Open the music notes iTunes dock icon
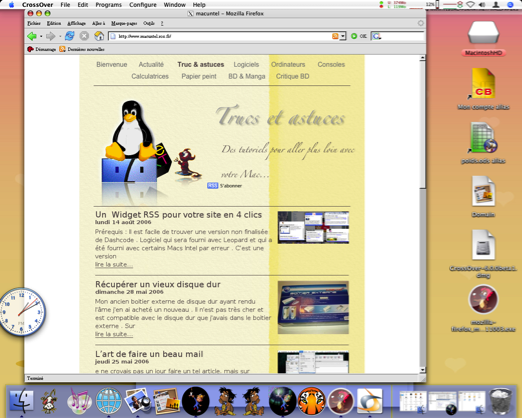The width and height of the screenshot is (522, 418). click(80, 401)
